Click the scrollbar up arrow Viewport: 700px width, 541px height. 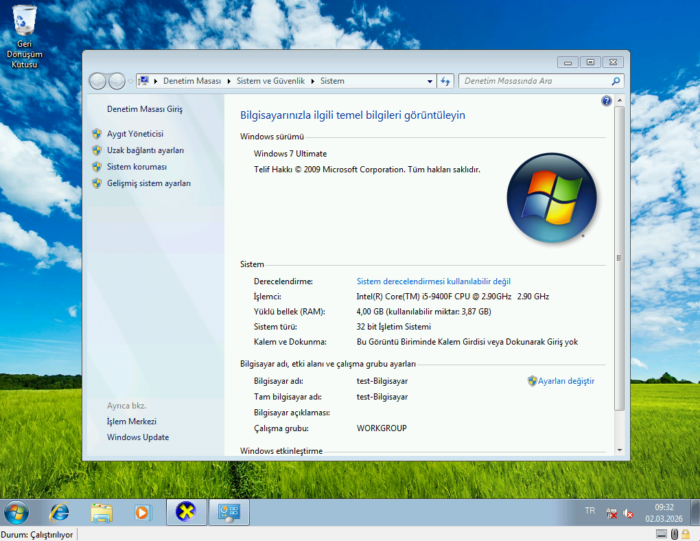click(620, 100)
